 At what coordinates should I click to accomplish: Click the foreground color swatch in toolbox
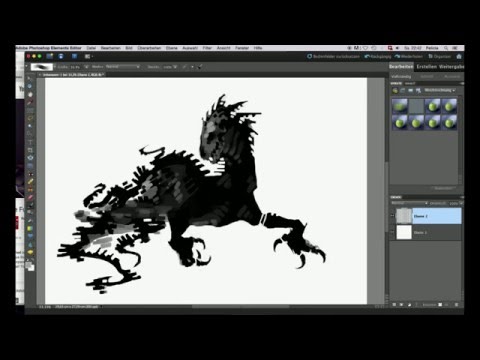[29, 265]
